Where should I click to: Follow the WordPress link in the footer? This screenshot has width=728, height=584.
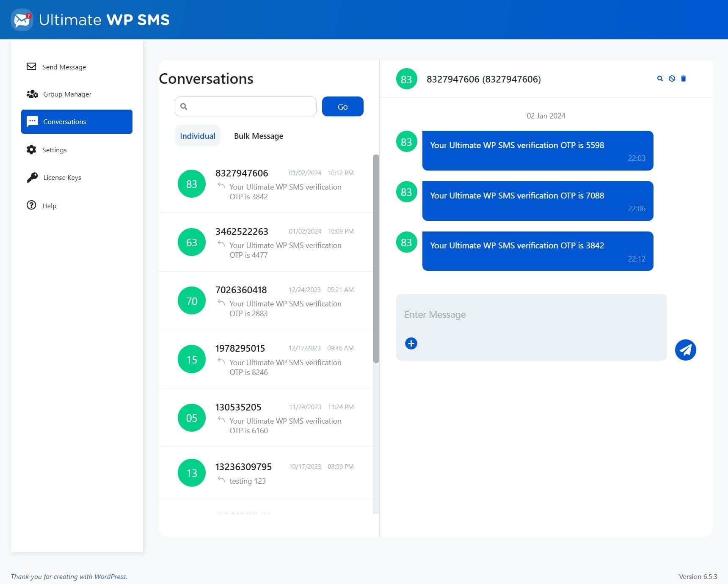pos(110,576)
